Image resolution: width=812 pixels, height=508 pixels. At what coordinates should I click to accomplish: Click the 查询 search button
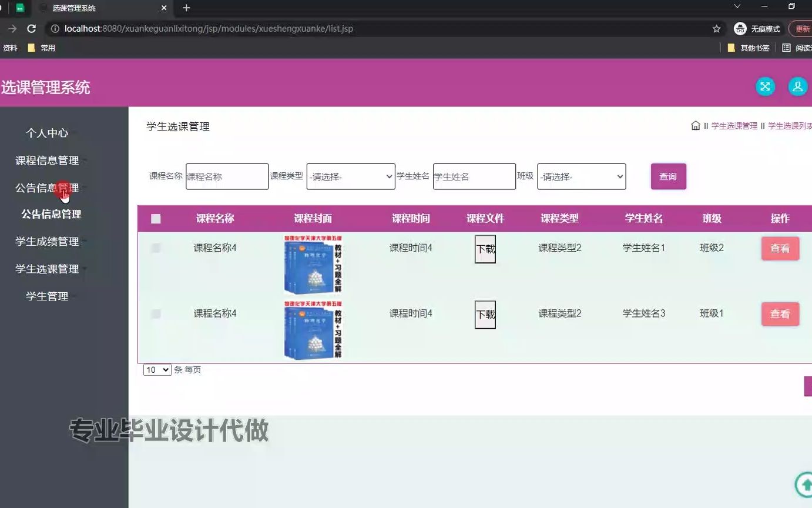pos(668,176)
